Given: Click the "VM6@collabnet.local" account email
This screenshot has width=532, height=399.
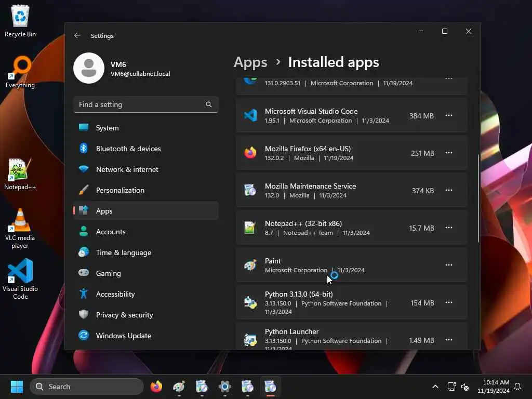Looking at the screenshot, I should click(140, 74).
